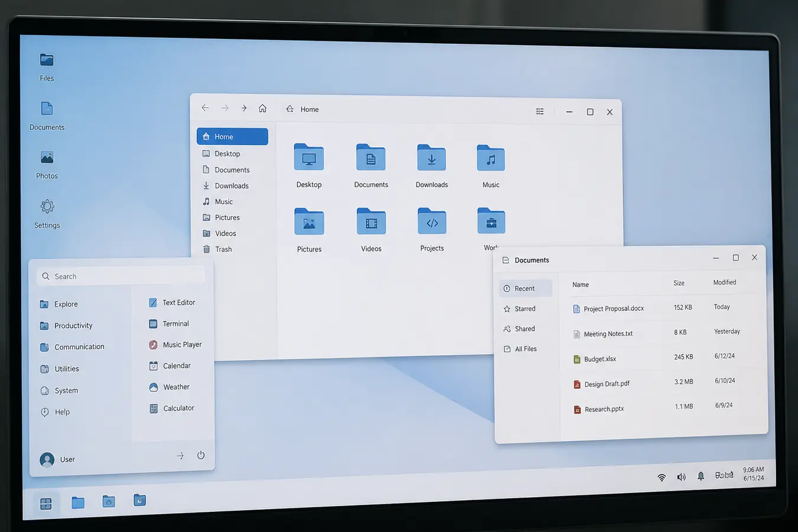Open the Pictures folder icon
798x532 pixels.
tap(309, 231)
